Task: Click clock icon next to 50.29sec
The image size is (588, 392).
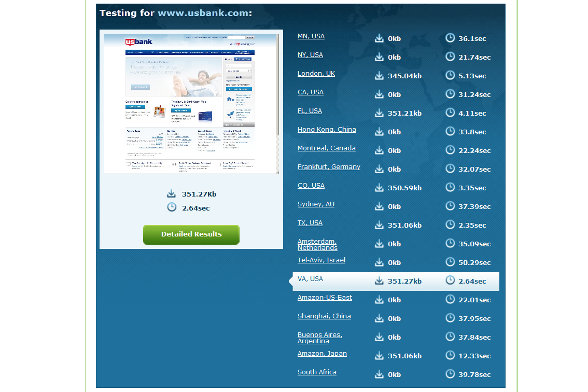Action: [x=450, y=262]
